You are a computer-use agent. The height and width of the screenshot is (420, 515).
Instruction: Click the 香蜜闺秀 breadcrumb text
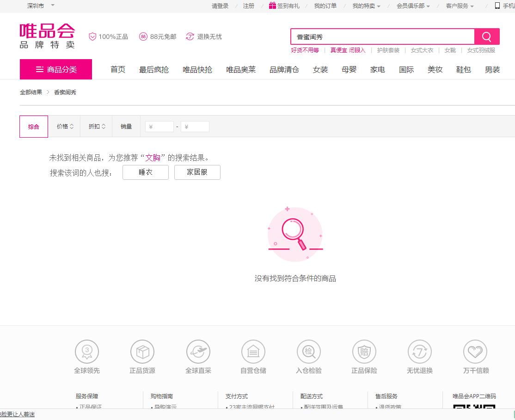coord(65,92)
